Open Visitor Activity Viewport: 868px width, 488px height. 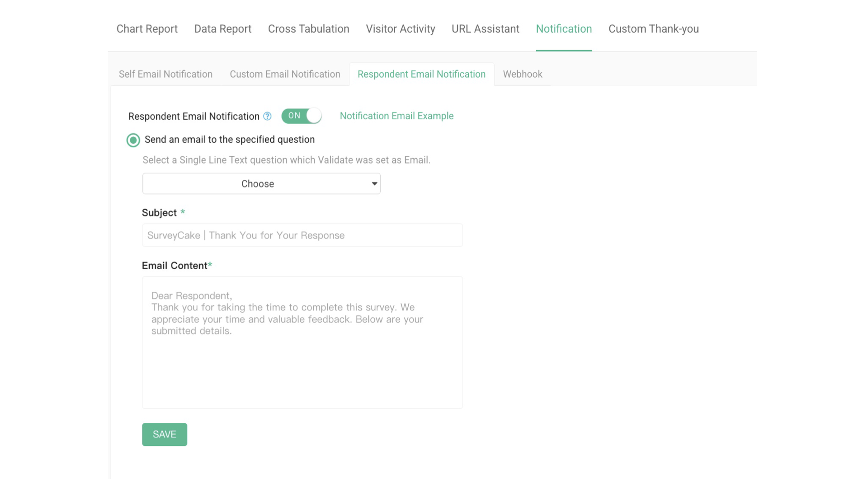[400, 28]
